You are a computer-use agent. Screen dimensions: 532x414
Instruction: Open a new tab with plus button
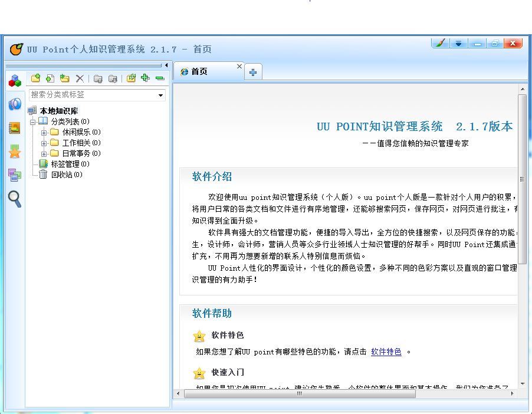(x=253, y=72)
